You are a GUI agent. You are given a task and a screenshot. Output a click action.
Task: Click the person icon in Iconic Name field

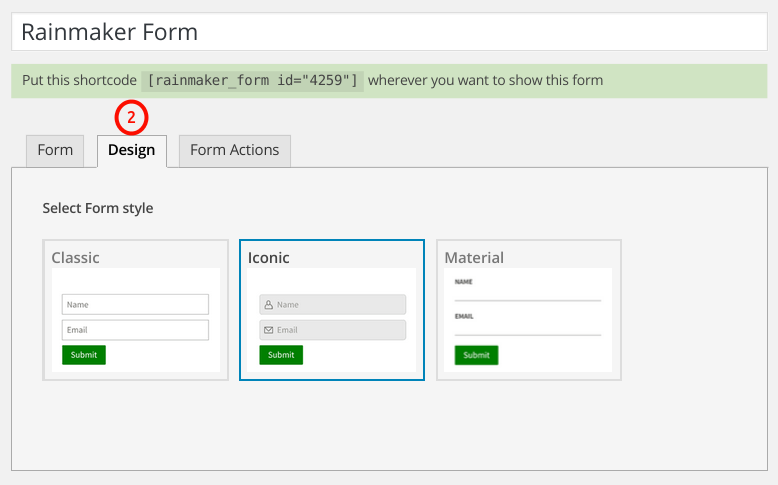(x=268, y=304)
